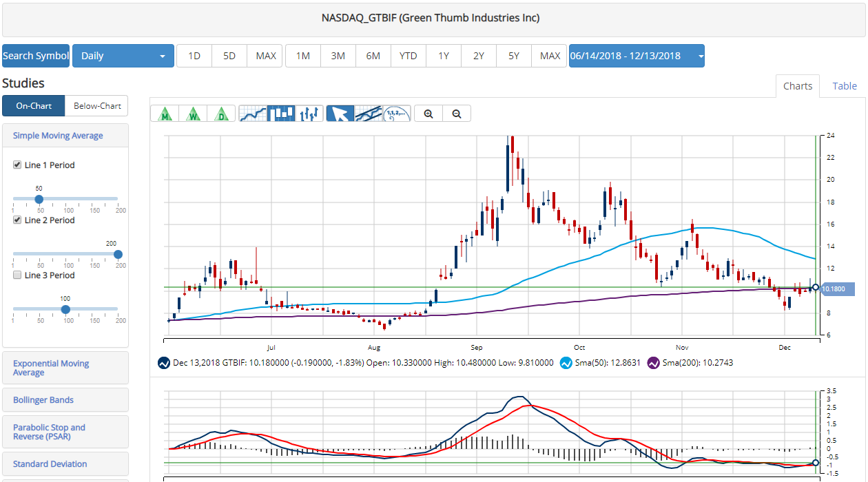The image size is (868, 482).
Task: Select the 5Y time range
Action: tap(514, 56)
